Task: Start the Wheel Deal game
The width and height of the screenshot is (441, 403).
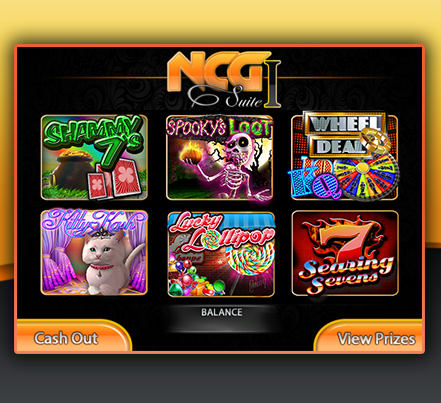Action: 345,157
